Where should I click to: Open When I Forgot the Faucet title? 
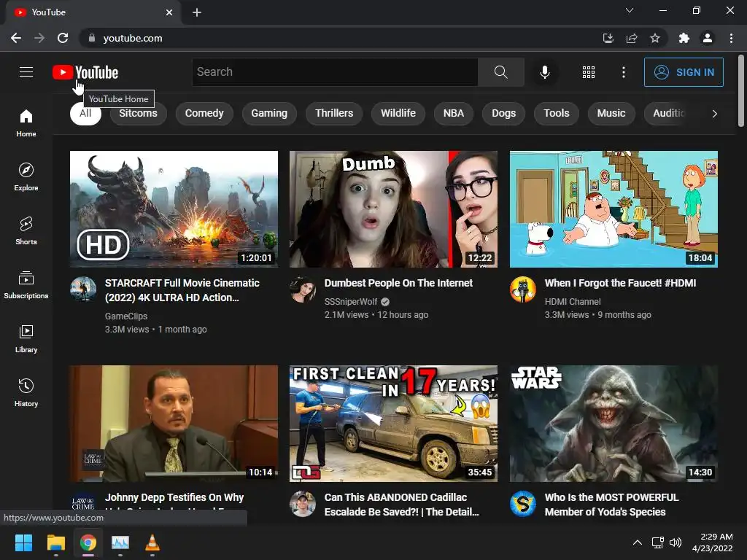tap(620, 283)
